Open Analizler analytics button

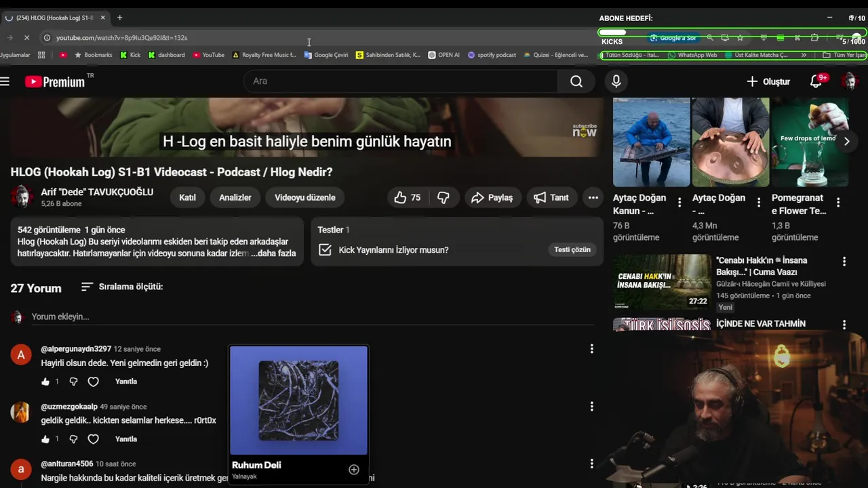click(x=235, y=197)
